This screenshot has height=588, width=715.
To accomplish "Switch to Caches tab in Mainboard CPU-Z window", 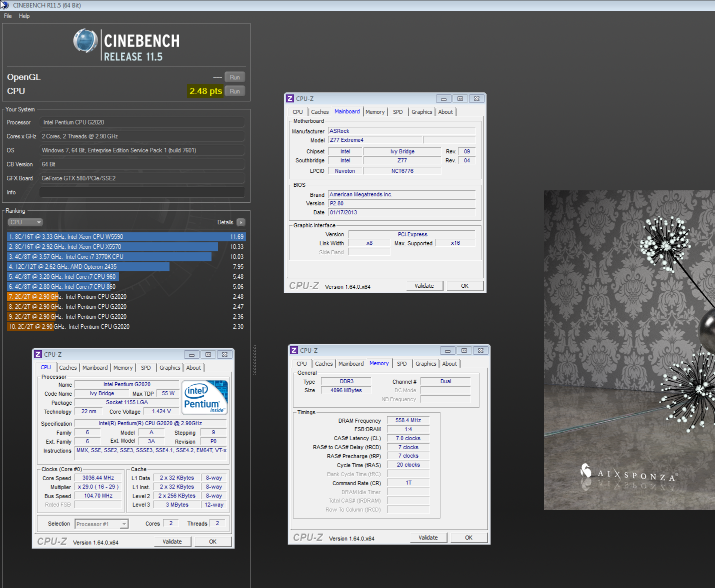I will pyautogui.click(x=320, y=112).
